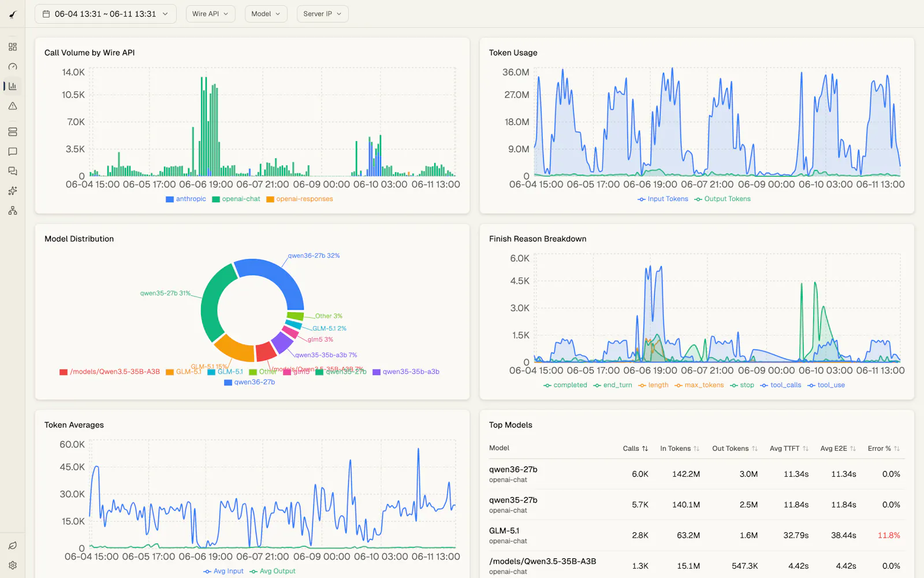Click the "qwen36-27b 32%" pie label

tap(314, 255)
